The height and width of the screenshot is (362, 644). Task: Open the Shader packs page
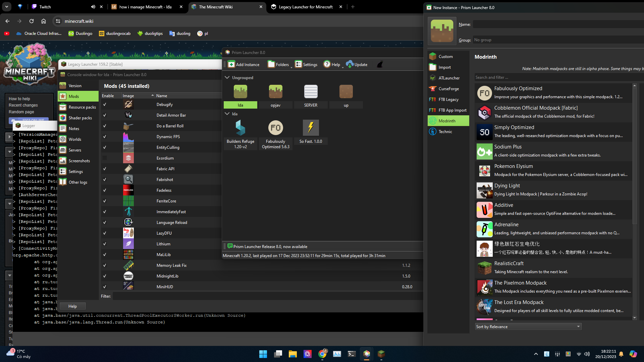(78, 118)
